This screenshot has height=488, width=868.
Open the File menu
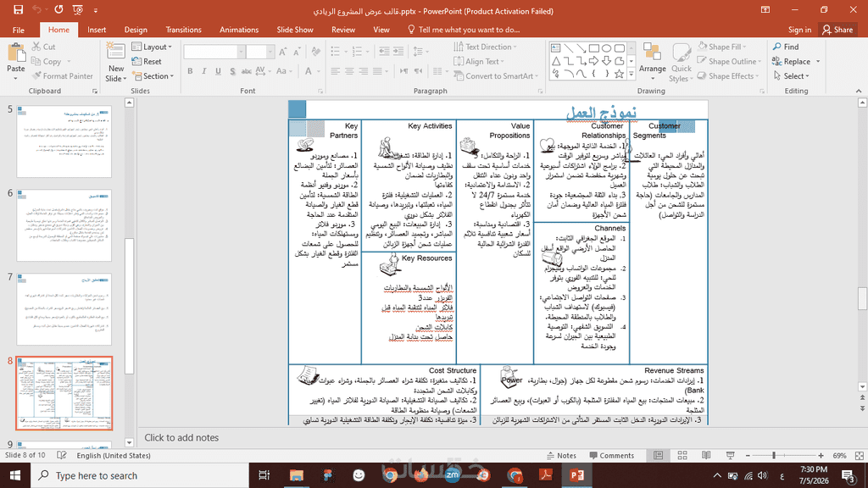coord(19,30)
